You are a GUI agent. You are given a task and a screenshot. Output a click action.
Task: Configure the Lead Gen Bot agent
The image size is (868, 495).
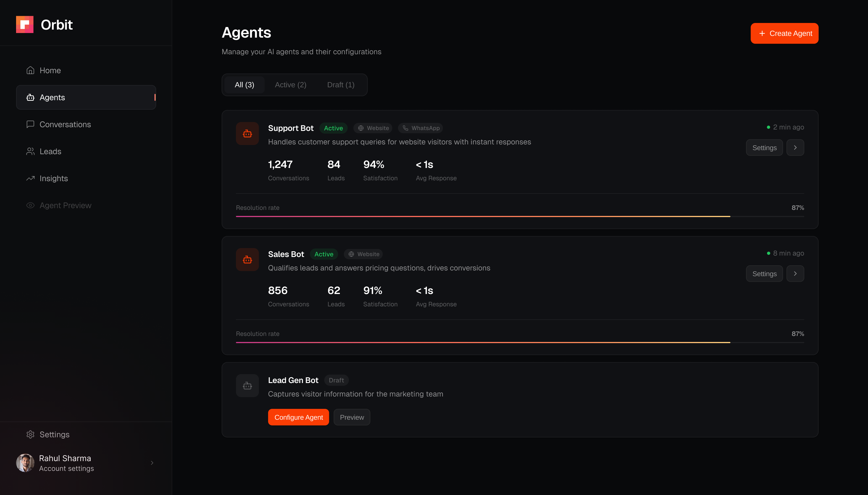tap(299, 417)
